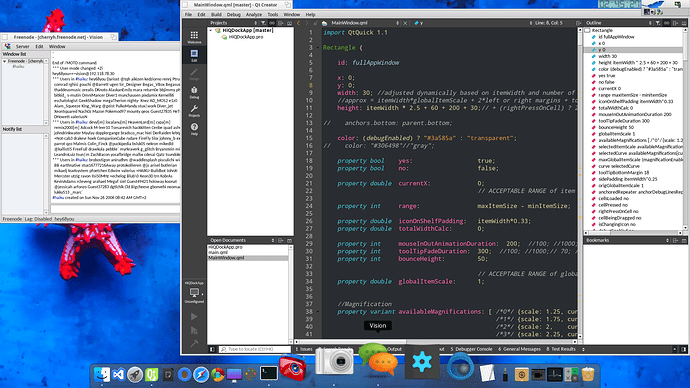690x388 pixels.
Task: Click the Run play button
Action: point(194,316)
